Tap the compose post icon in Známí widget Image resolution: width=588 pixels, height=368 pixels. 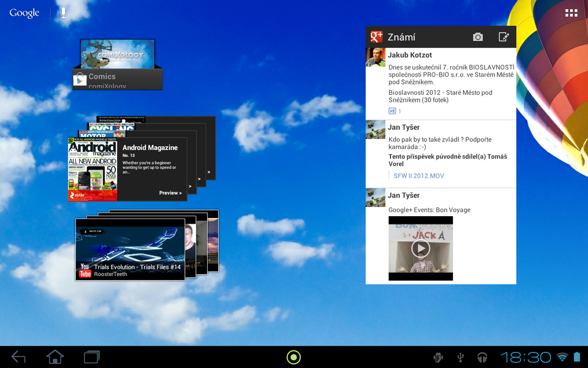click(x=504, y=36)
